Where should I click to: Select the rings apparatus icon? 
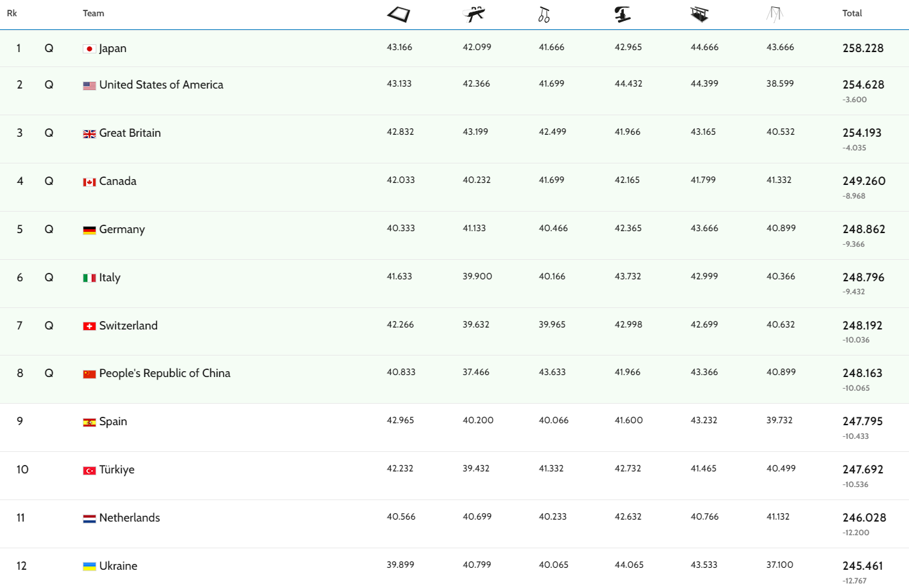(x=544, y=14)
